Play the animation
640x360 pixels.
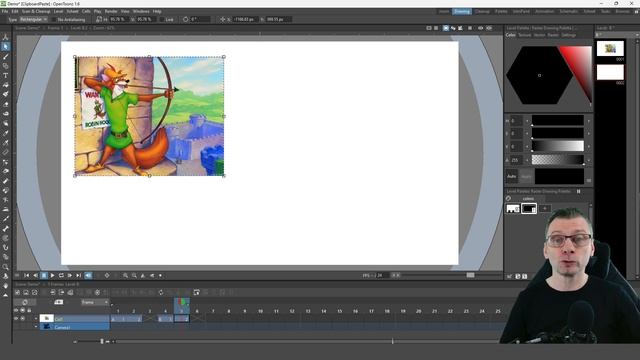52,276
